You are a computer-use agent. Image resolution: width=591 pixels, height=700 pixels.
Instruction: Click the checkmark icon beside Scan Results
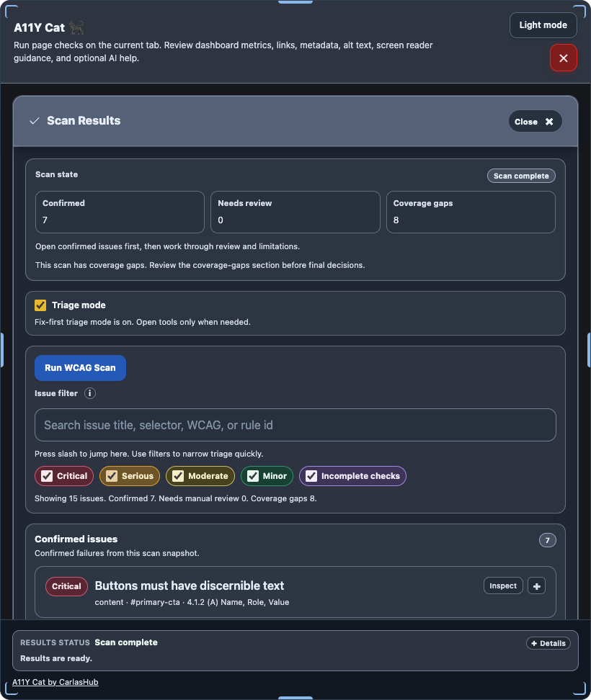(34, 121)
